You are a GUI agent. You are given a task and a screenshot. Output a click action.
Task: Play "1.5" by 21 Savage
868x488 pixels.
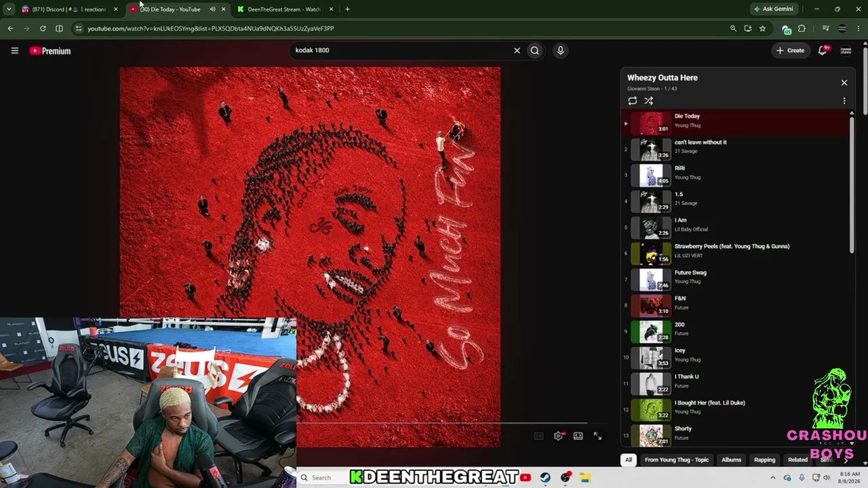tap(736, 201)
